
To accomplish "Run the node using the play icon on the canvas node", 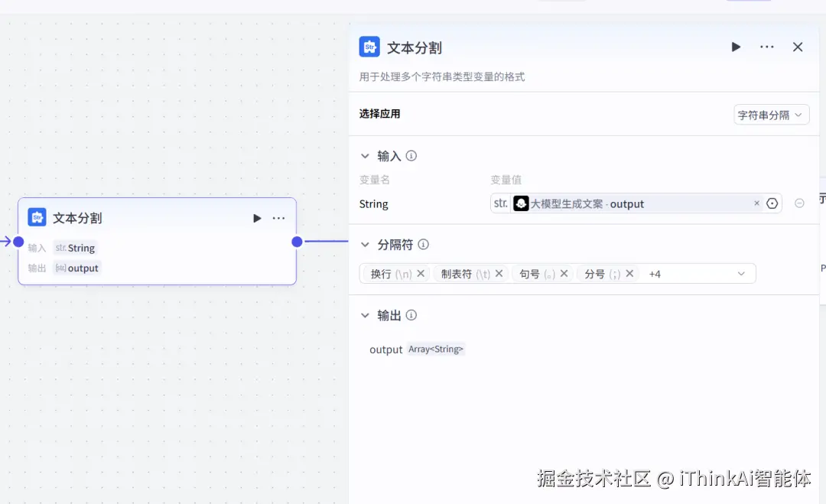I will 257,217.
